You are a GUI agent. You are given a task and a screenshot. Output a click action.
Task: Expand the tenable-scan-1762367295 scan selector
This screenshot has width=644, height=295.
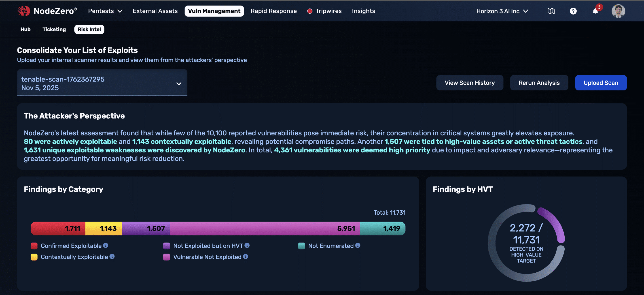[x=102, y=83]
